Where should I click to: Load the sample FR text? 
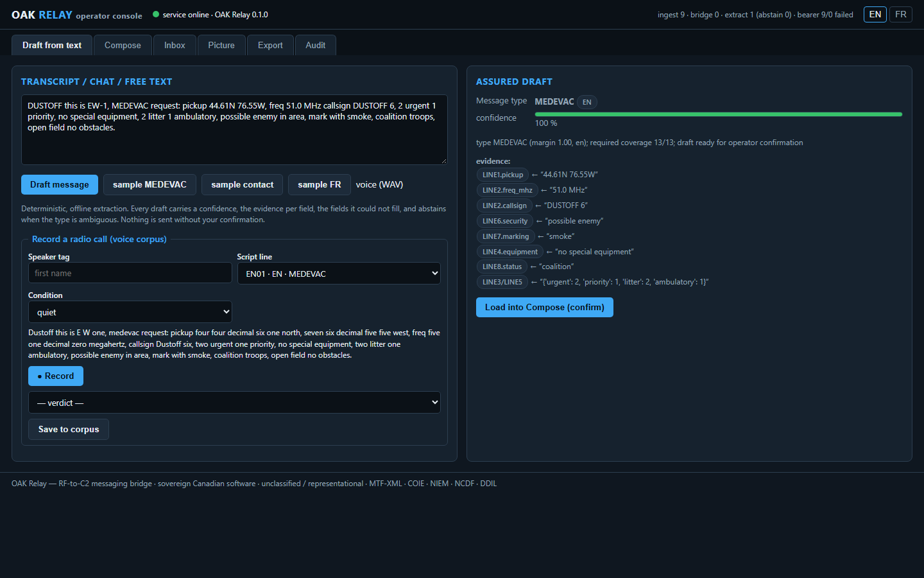click(x=320, y=184)
